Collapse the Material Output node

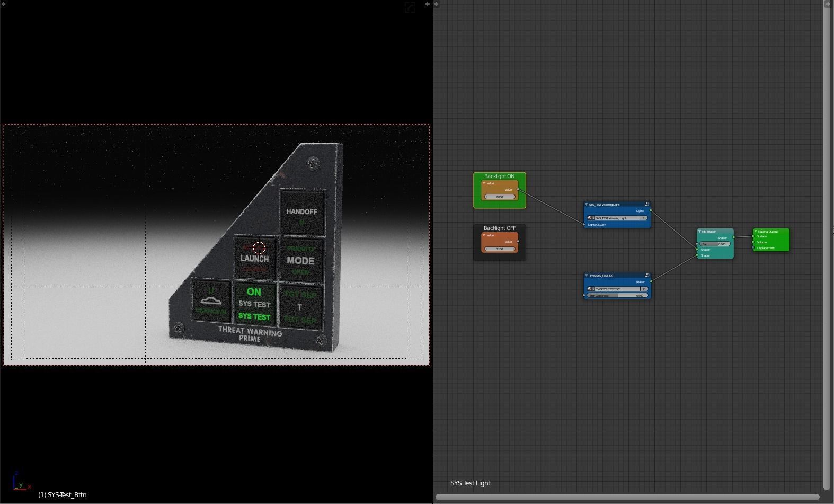[x=756, y=232]
